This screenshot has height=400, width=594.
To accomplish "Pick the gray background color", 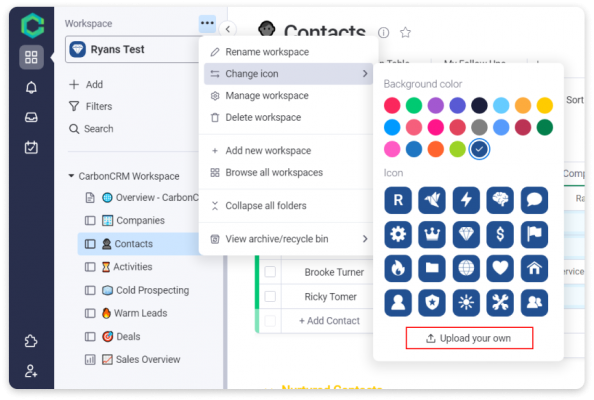I will coord(479,127).
